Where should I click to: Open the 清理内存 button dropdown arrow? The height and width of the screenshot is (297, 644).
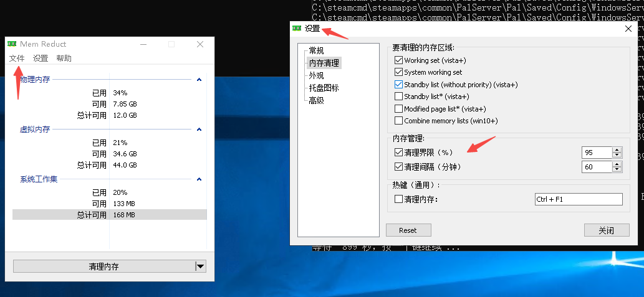point(200,266)
